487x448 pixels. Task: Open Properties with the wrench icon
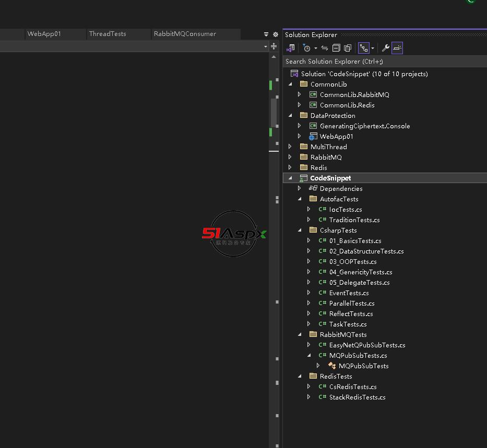point(385,48)
